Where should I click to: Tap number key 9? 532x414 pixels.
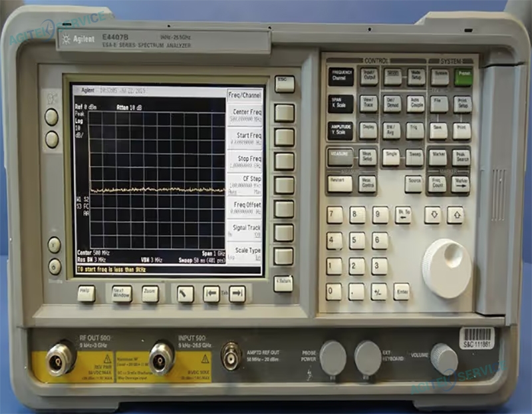(380, 214)
